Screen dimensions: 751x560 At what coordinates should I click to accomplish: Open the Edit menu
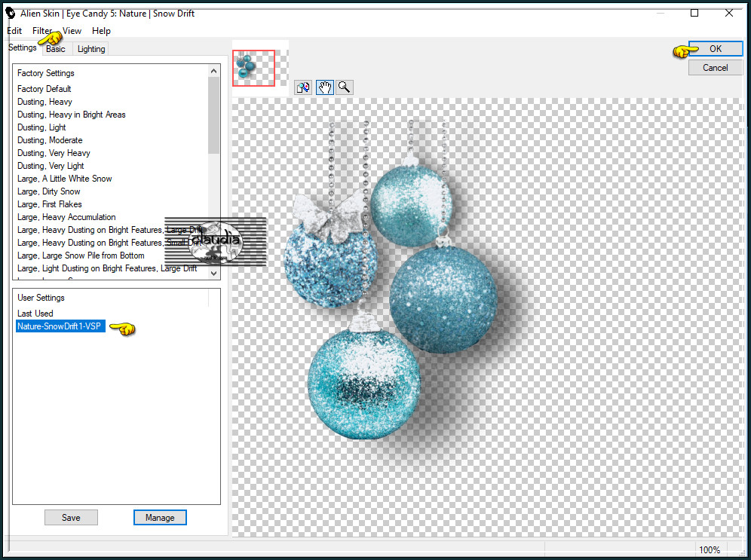click(x=14, y=31)
